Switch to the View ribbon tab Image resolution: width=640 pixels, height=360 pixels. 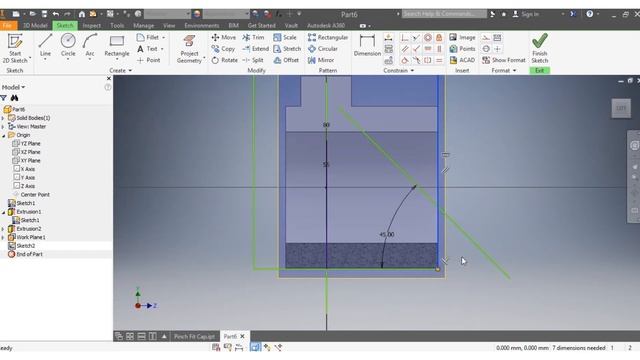169,25
